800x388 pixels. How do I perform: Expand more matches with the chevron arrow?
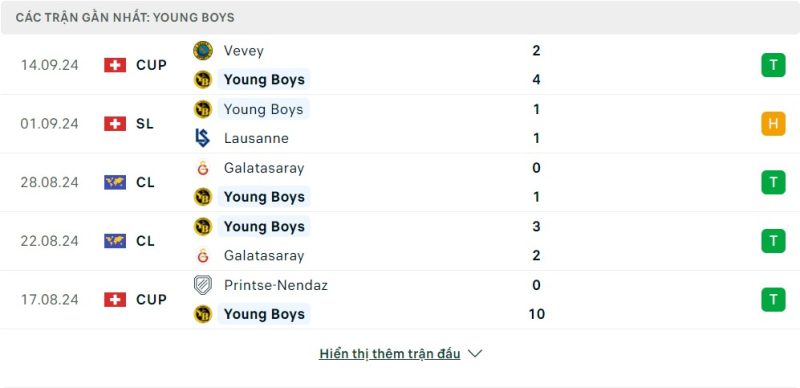coord(474,354)
